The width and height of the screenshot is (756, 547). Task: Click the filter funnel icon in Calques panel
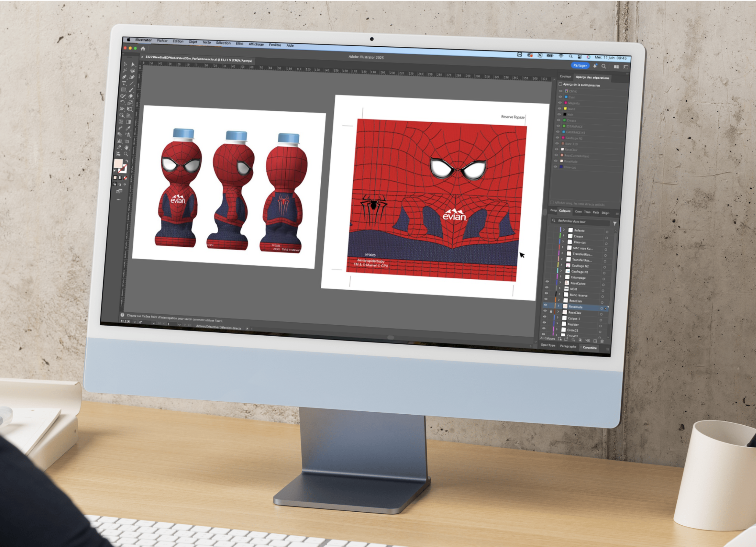click(x=614, y=223)
